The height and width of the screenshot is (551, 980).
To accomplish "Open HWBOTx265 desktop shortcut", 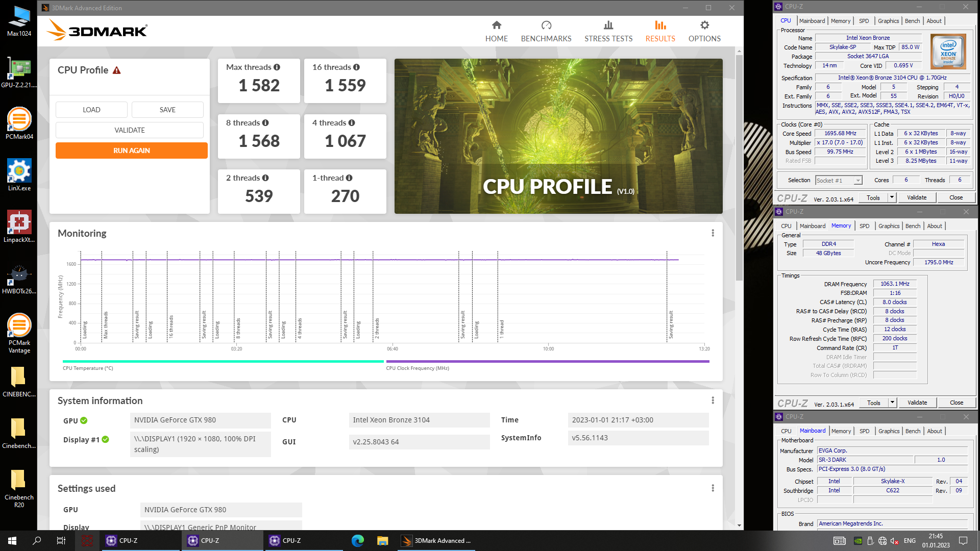I will point(19,279).
